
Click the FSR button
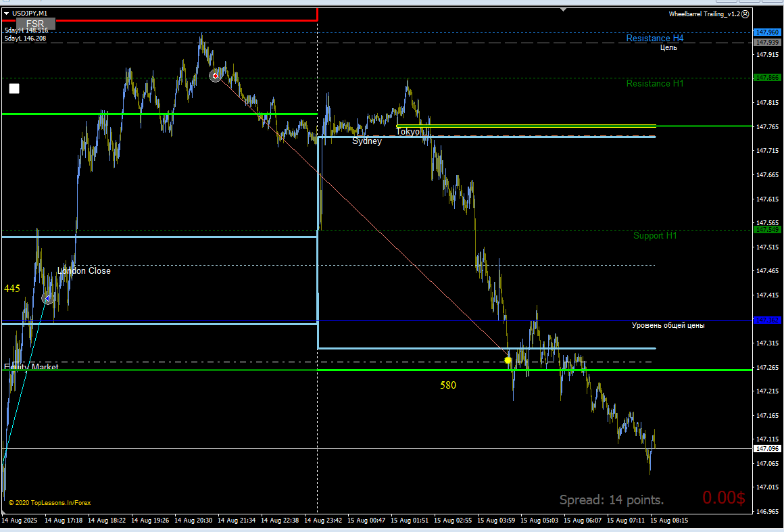tap(36, 24)
